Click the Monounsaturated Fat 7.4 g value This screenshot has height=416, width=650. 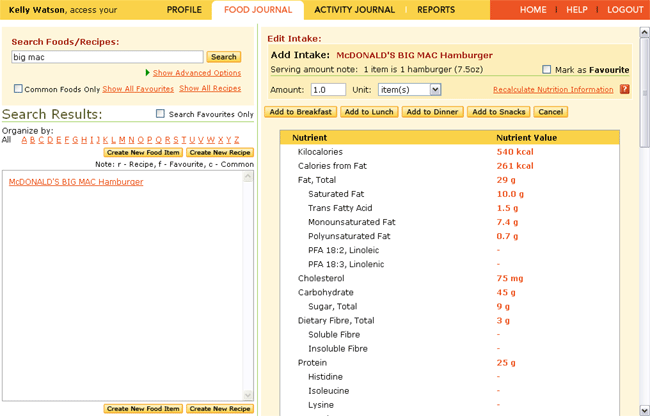tap(507, 222)
